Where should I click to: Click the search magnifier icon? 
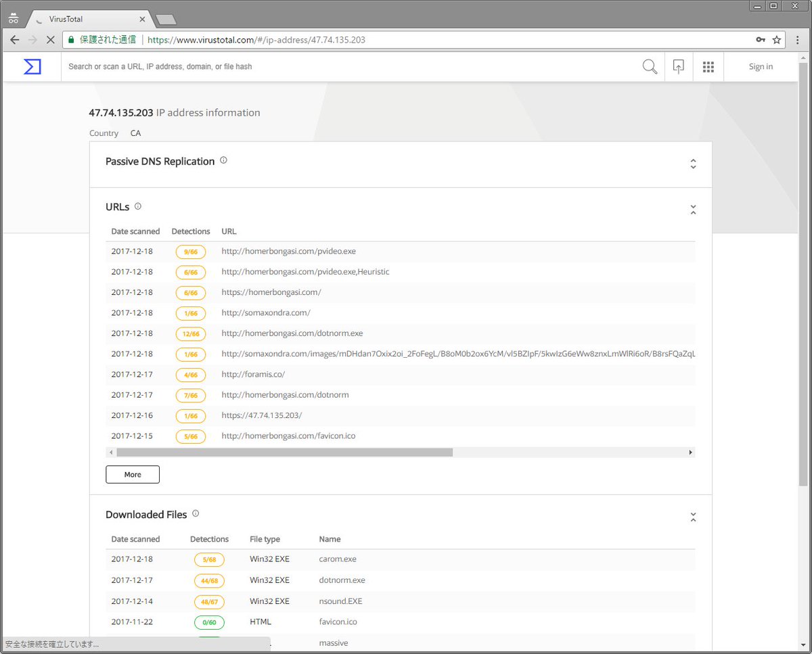(650, 66)
